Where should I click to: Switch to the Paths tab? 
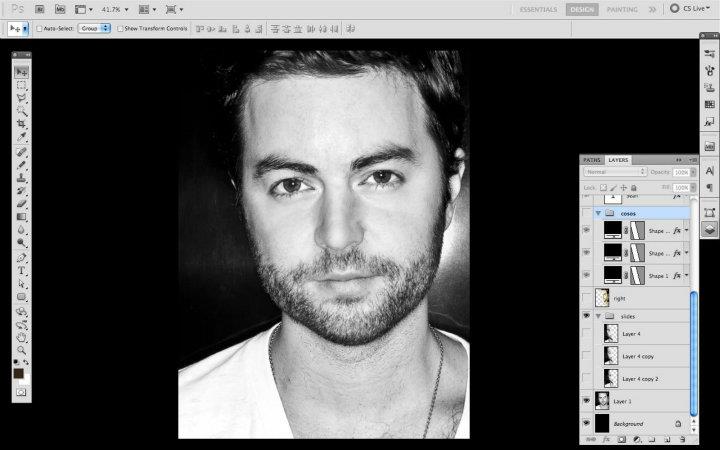591,160
